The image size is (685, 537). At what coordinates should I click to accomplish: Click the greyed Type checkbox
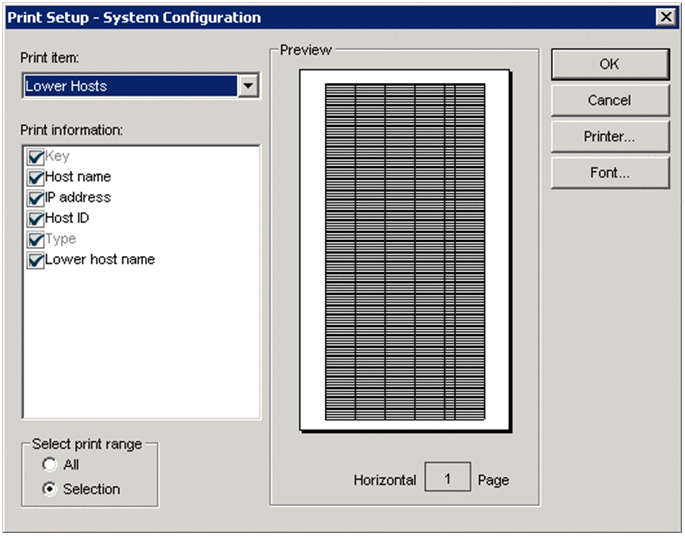tap(37, 240)
